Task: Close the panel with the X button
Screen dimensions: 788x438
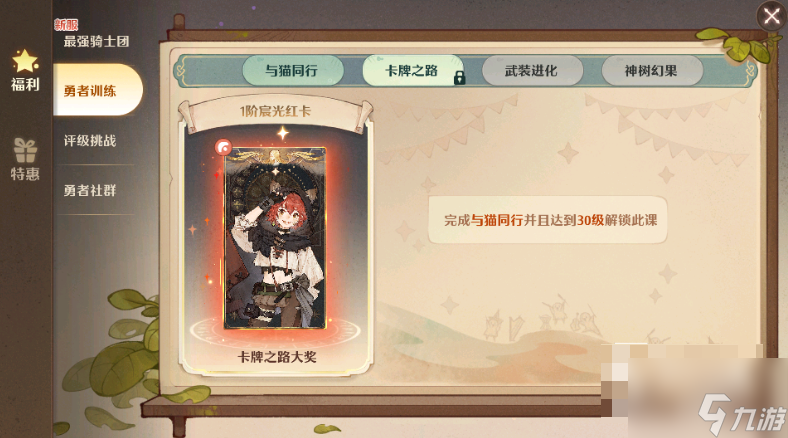Action: [x=771, y=17]
